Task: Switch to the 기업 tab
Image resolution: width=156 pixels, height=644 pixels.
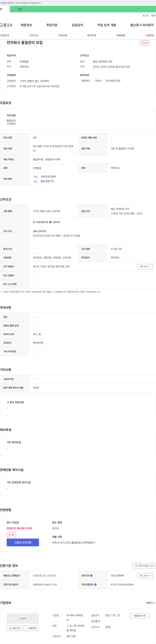Action: click(19, 9)
